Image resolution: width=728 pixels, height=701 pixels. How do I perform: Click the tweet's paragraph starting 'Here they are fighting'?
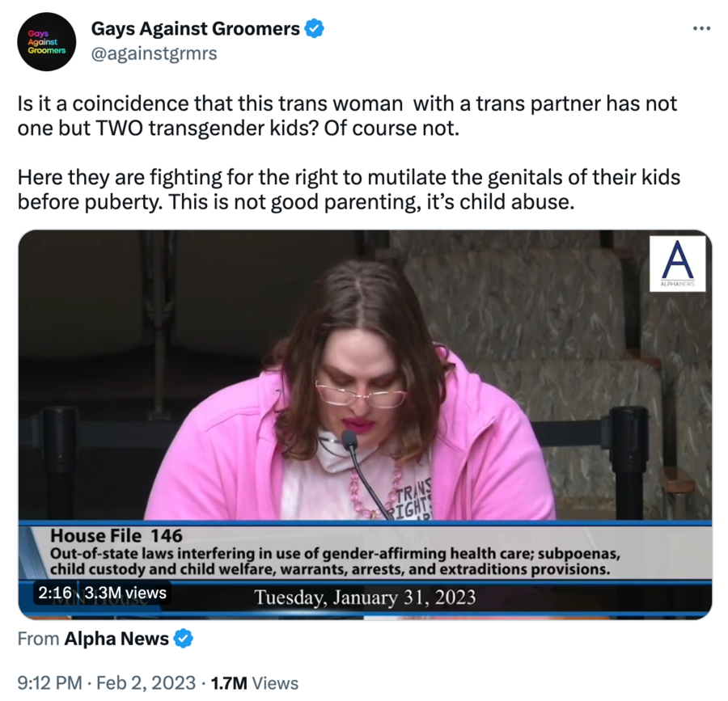(349, 190)
